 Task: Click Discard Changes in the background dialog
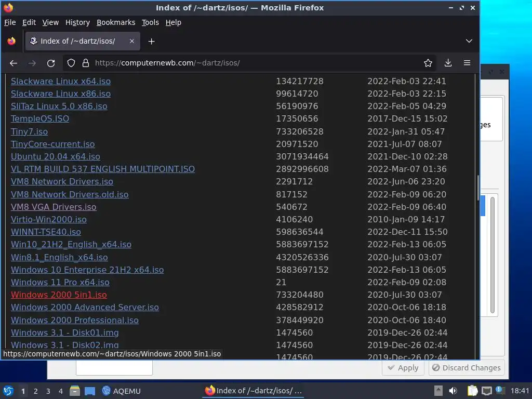point(466,368)
